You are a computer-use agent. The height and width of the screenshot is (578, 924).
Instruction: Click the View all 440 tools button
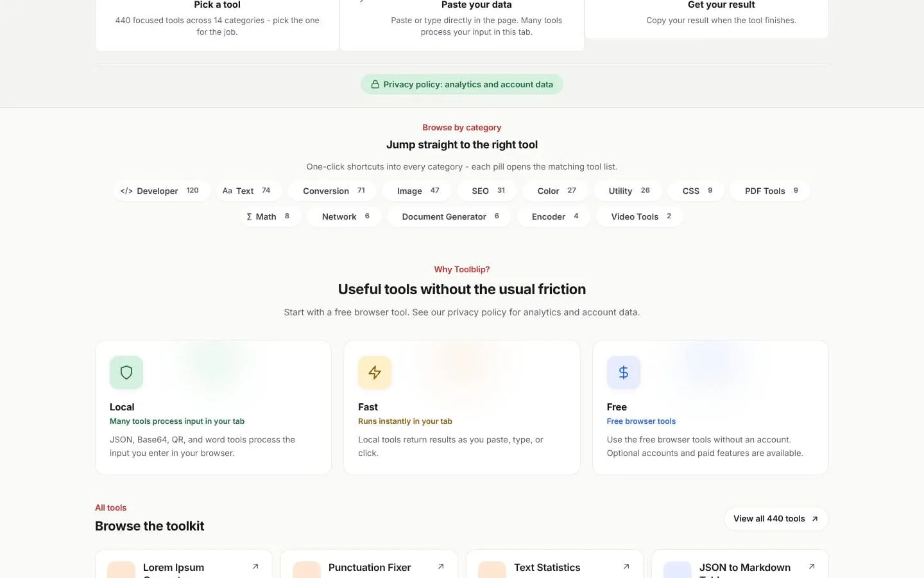coord(776,519)
